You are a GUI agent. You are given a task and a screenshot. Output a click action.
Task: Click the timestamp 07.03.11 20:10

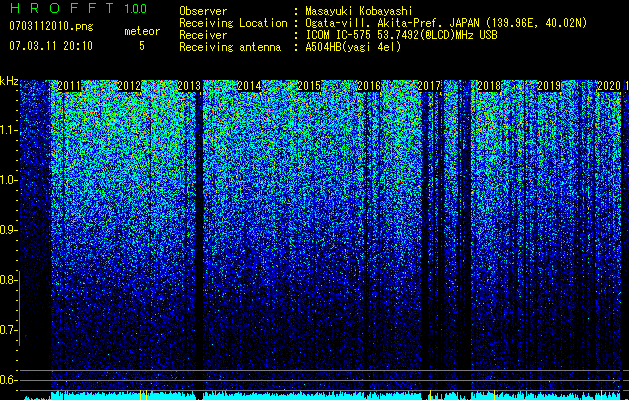[51, 46]
